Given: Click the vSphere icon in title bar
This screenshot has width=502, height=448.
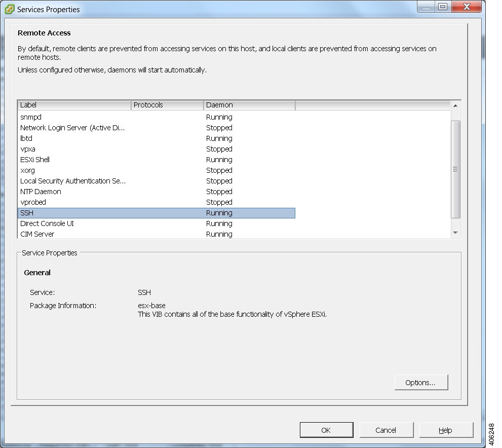Looking at the screenshot, I should pyautogui.click(x=9, y=9).
